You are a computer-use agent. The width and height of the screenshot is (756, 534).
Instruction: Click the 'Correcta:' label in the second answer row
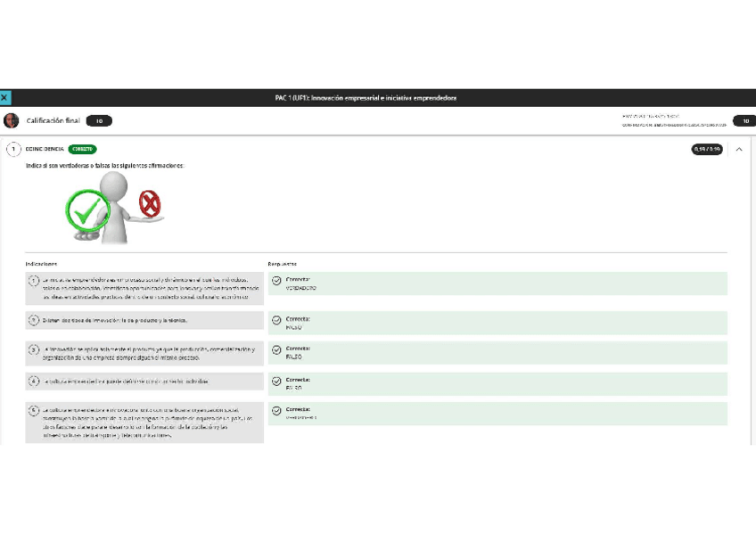click(298, 319)
